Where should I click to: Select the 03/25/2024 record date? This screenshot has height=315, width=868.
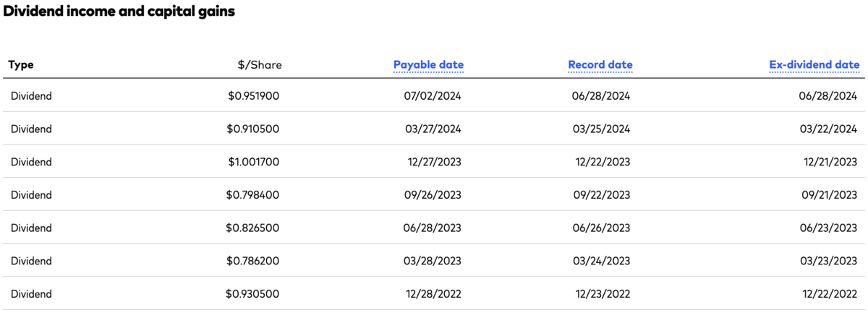[601, 129]
